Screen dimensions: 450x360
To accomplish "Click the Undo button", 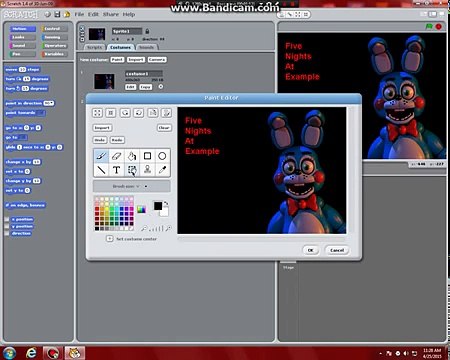I will 100,140.
